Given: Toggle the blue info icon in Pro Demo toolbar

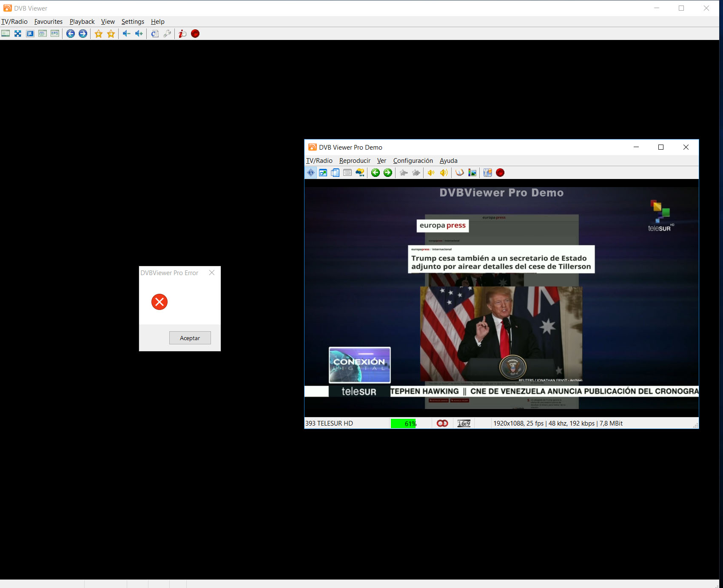Looking at the screenshot, I should point(311,173).
